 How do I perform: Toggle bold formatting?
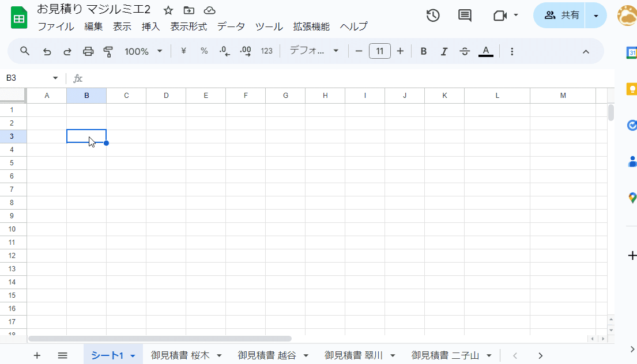(423, 51)
